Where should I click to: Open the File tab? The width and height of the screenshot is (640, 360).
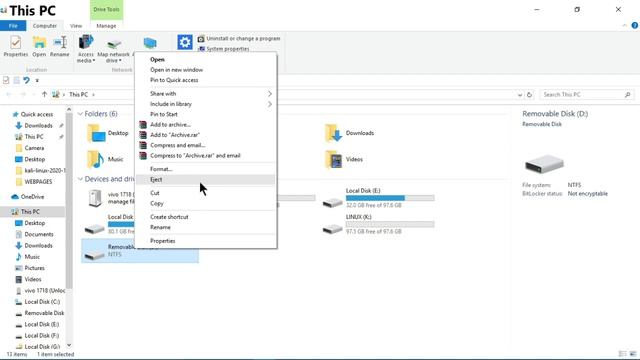[x=13, y=26]
